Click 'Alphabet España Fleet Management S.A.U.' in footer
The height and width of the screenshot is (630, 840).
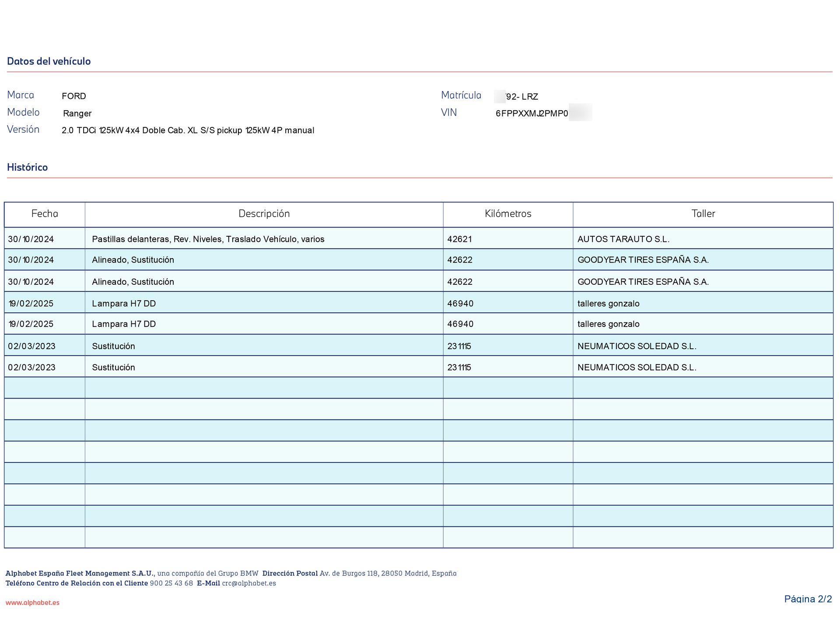point(80,574)
